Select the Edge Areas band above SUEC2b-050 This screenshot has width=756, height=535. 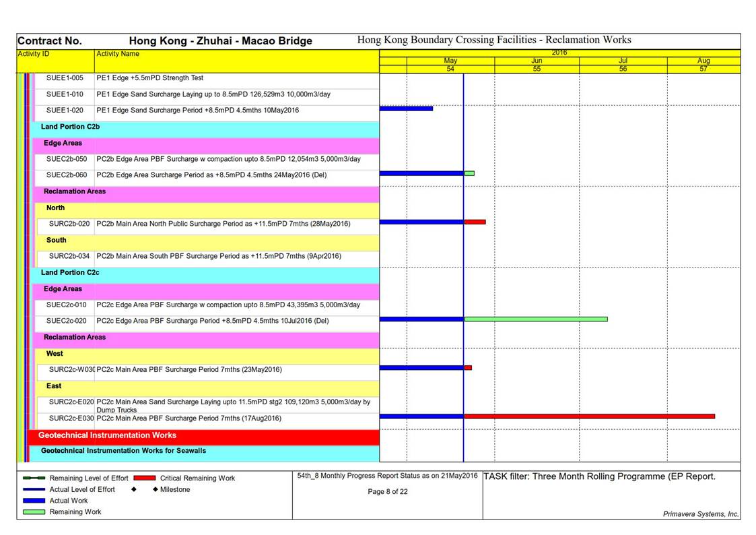[207, 146]
